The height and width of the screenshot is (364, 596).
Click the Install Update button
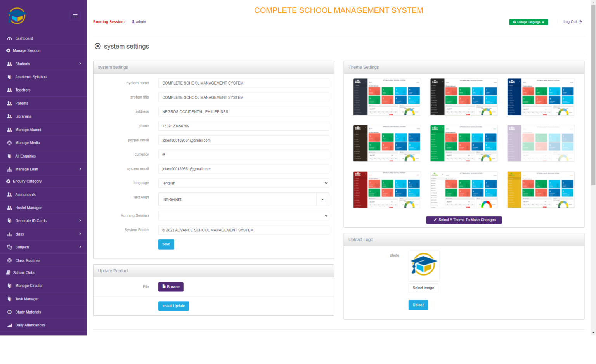[x=173, y=306]
